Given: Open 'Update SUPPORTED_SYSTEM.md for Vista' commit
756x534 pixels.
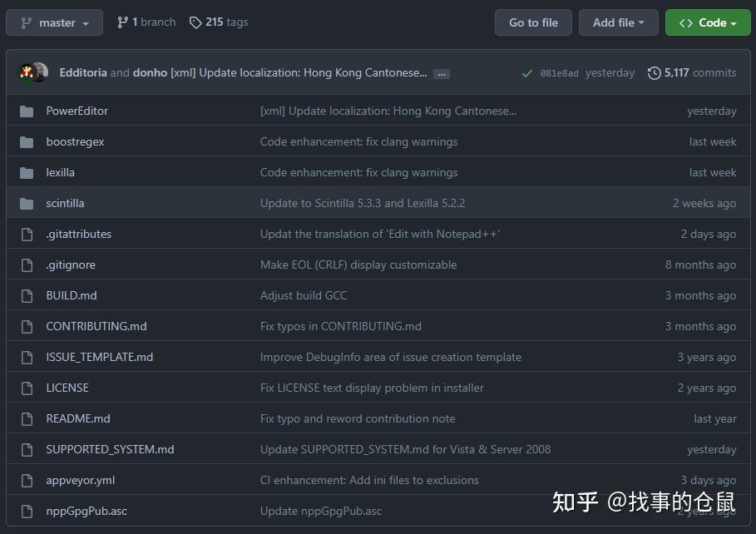Looking at the screenshot, I should point(406,450).
